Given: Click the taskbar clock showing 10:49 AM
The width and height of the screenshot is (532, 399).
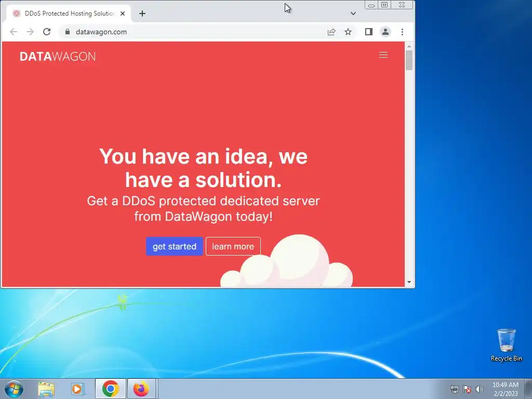Looking at the screenshot, I should 506,389.
